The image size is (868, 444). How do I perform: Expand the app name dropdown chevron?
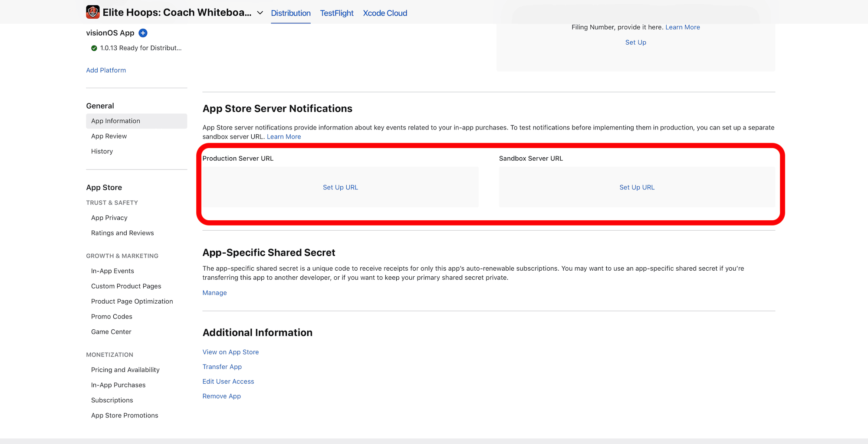[x=260, y=13]
